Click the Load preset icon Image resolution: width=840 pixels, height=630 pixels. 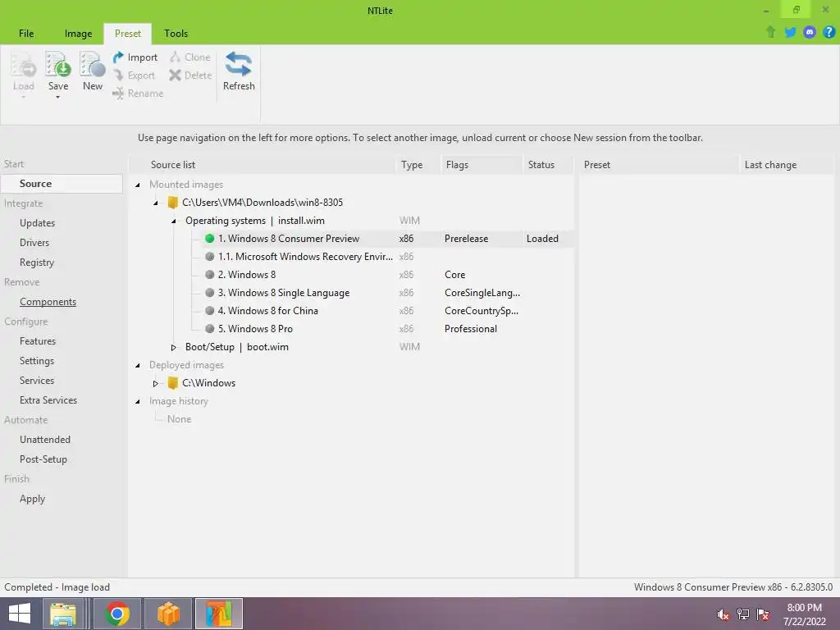(x=24, y=65)
